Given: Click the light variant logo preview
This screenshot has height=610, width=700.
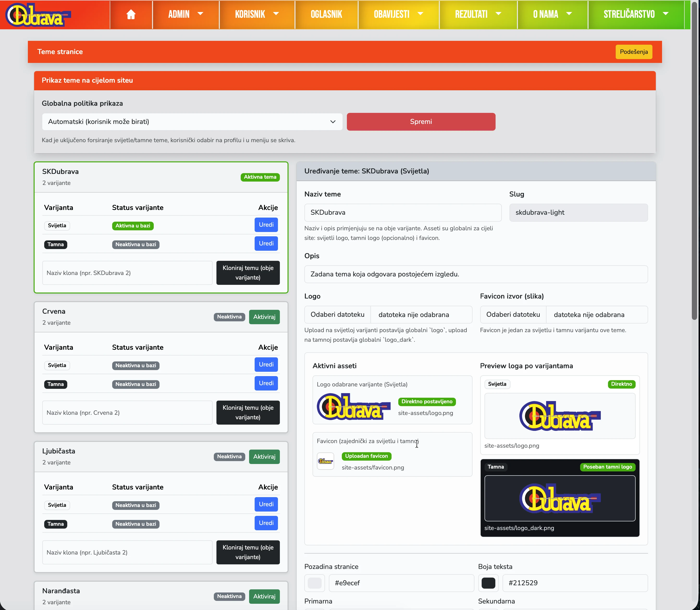Looking at the screenshot, I should click(x=559, y=416).
